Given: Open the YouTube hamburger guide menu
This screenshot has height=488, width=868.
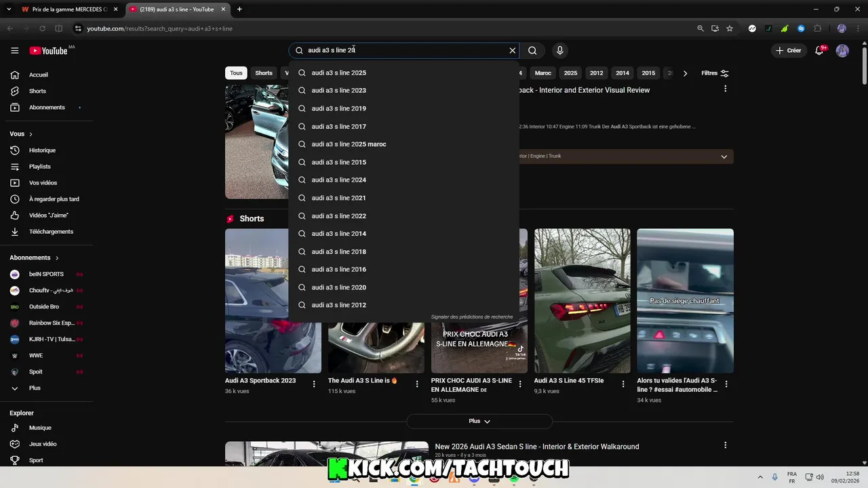Looking at the screenshot, I should point(14,51).
